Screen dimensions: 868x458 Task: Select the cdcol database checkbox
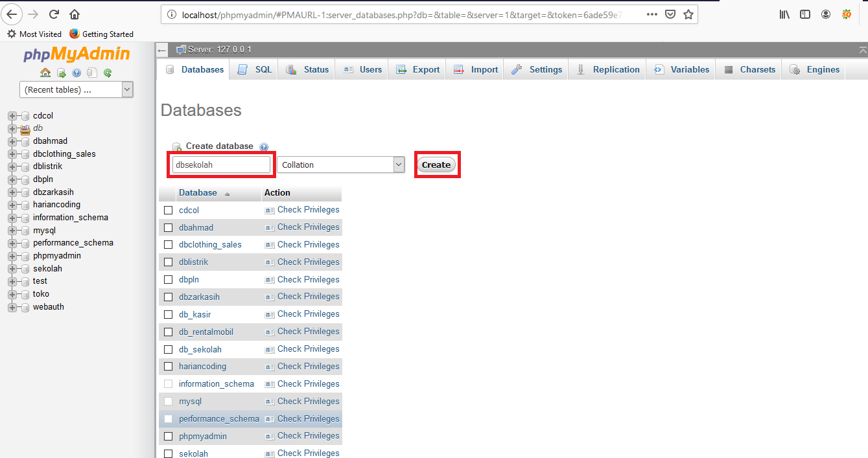point(169,209)
